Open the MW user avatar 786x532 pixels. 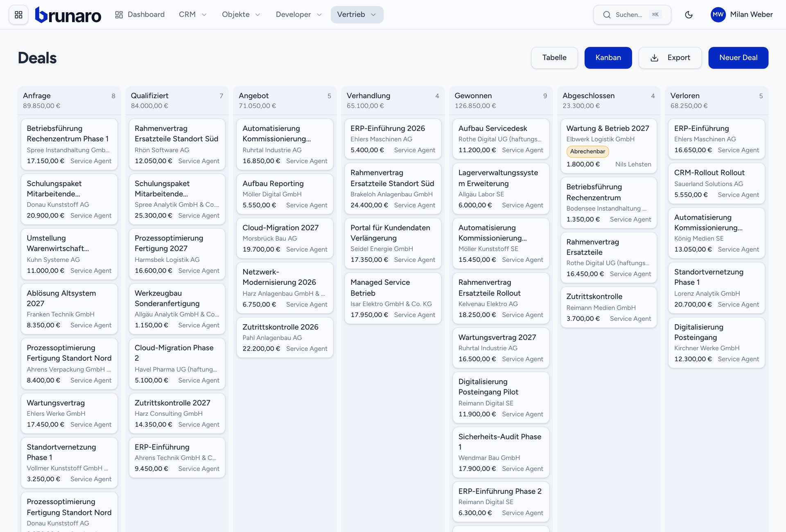pos(718,15)
